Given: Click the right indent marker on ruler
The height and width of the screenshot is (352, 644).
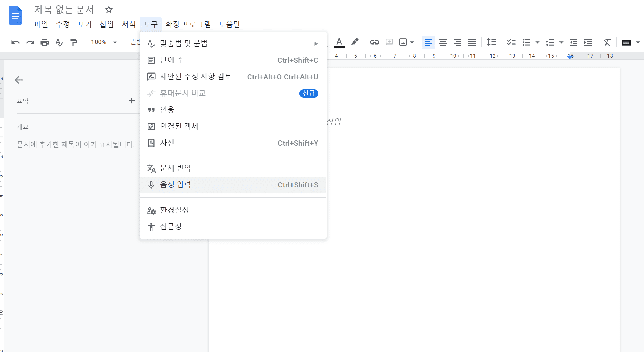Looking at the screenshot, I should [570, 57].
